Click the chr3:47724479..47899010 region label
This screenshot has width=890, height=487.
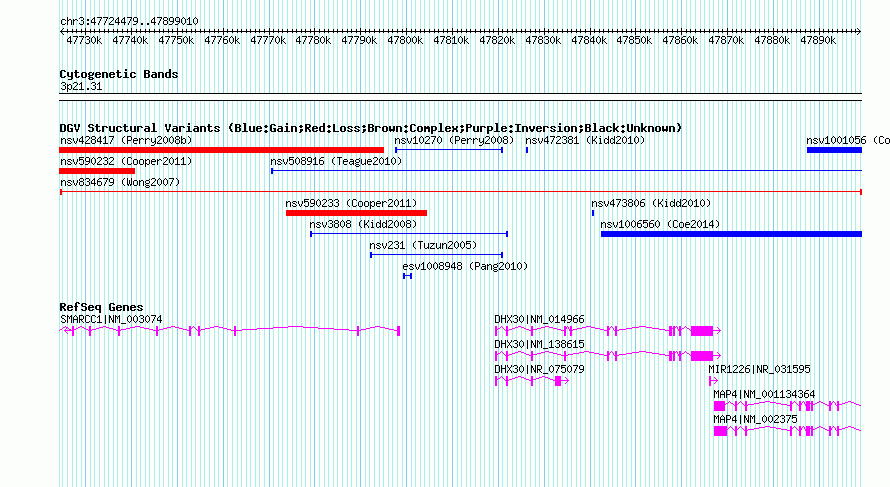click(x=129, y=21)
